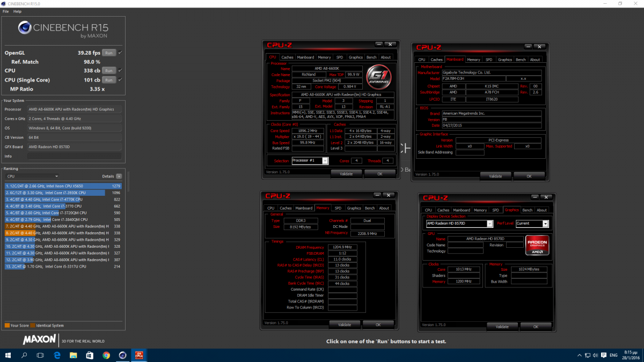Screen dimensions: 644x362
Task: Click OK in CPU-Z Memory window
Action: click(x=378, y=324)
